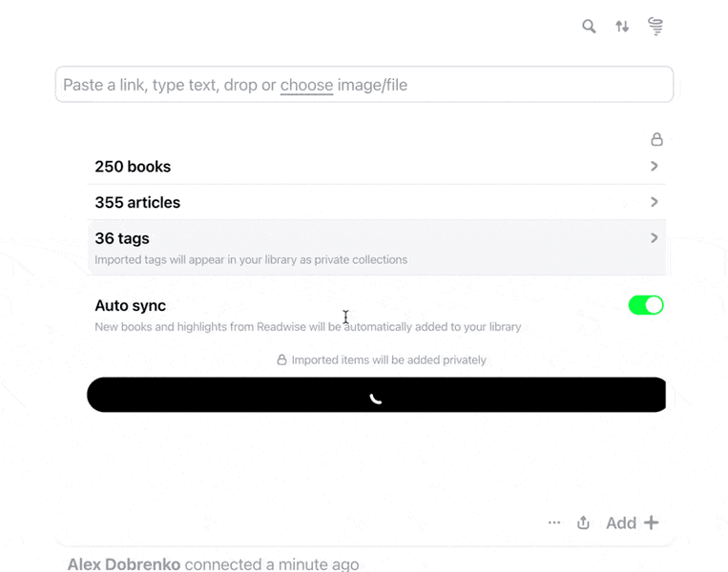
Task: Disable the Auto sync switch
Action: 645,305
